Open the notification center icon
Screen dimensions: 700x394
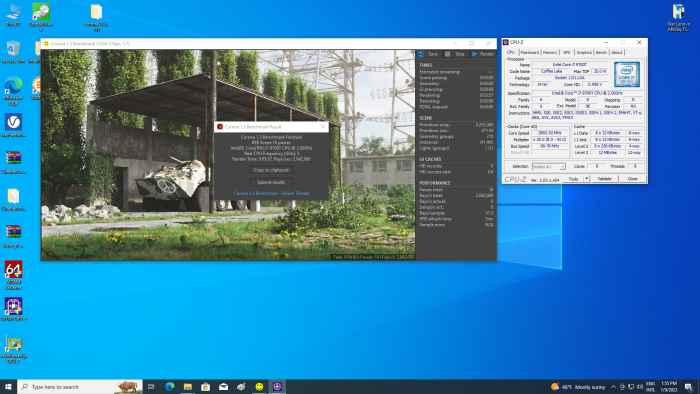(688, 387)
